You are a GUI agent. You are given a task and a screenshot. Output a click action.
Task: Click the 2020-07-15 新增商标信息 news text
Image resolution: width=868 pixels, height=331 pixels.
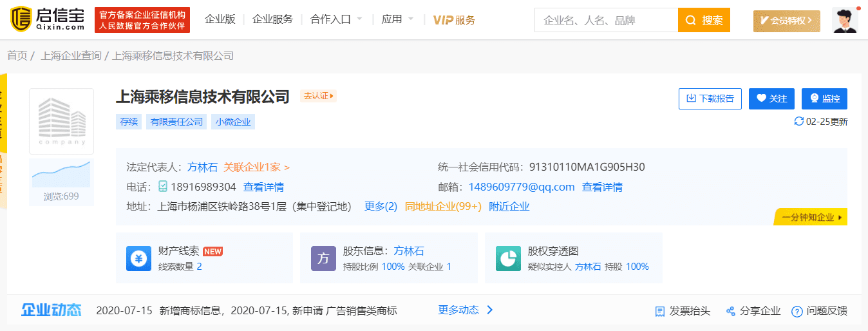247,310
